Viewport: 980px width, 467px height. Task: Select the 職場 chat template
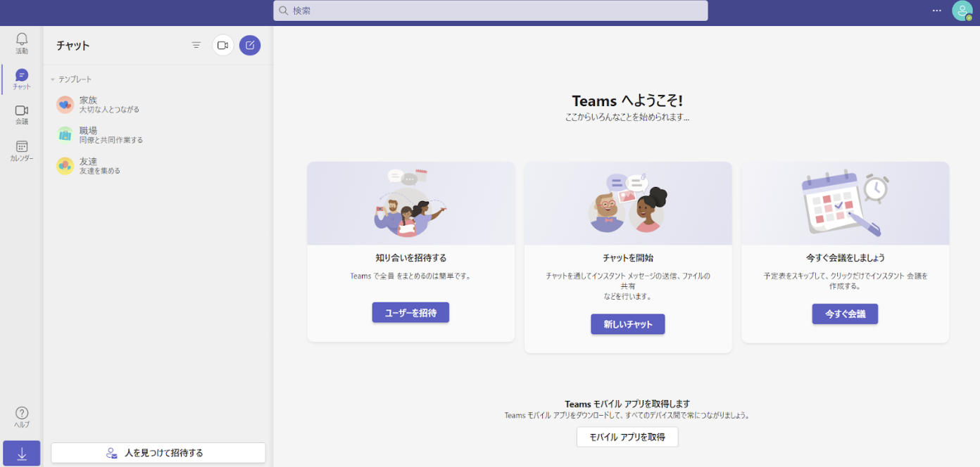tap(158, 134)
